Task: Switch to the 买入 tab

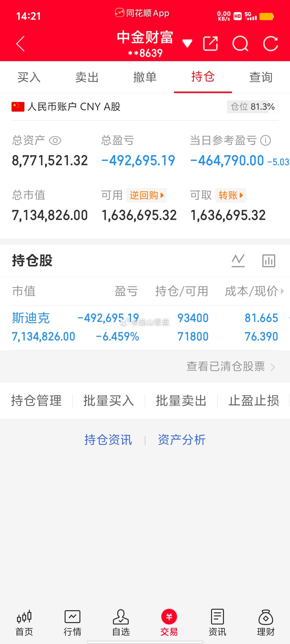Action: click(29, 77)
